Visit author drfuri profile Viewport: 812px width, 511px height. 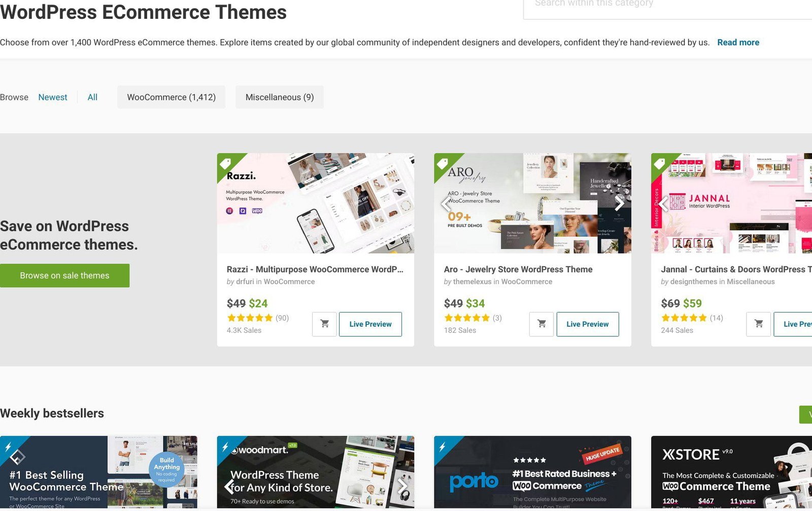click(245, 282)
